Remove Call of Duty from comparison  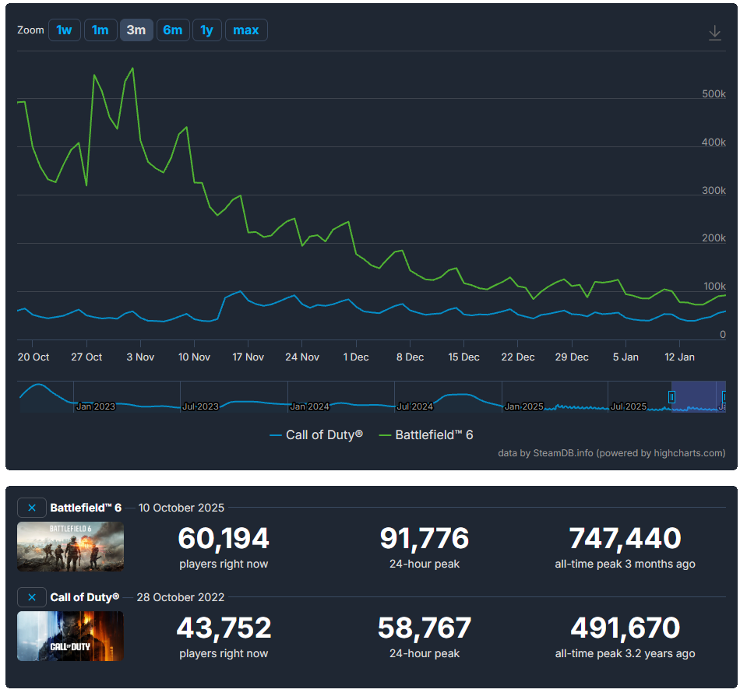(x=32, y=597)
